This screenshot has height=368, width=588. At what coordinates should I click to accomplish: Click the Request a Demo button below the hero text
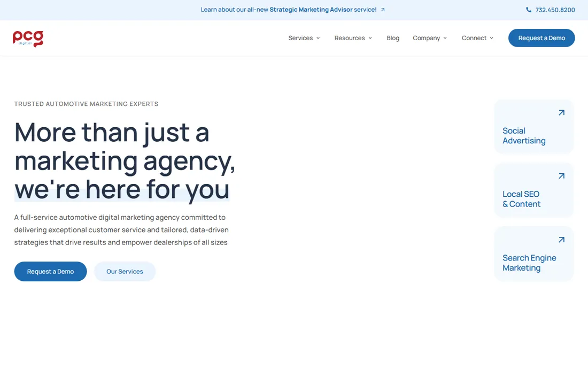51,271
